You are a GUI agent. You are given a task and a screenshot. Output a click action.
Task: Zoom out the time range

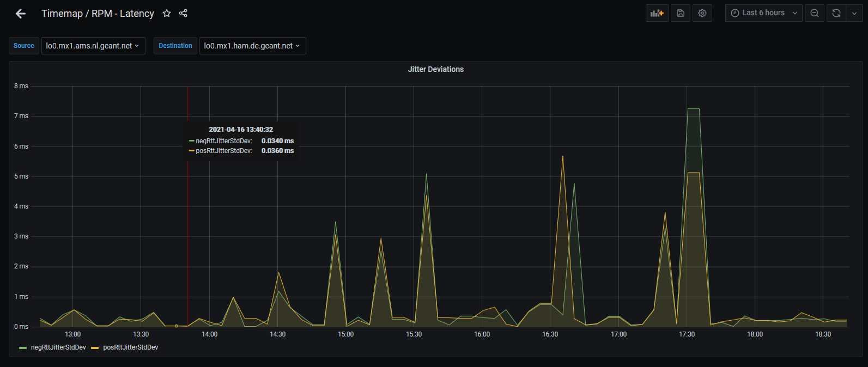click(x=815, y=13)
